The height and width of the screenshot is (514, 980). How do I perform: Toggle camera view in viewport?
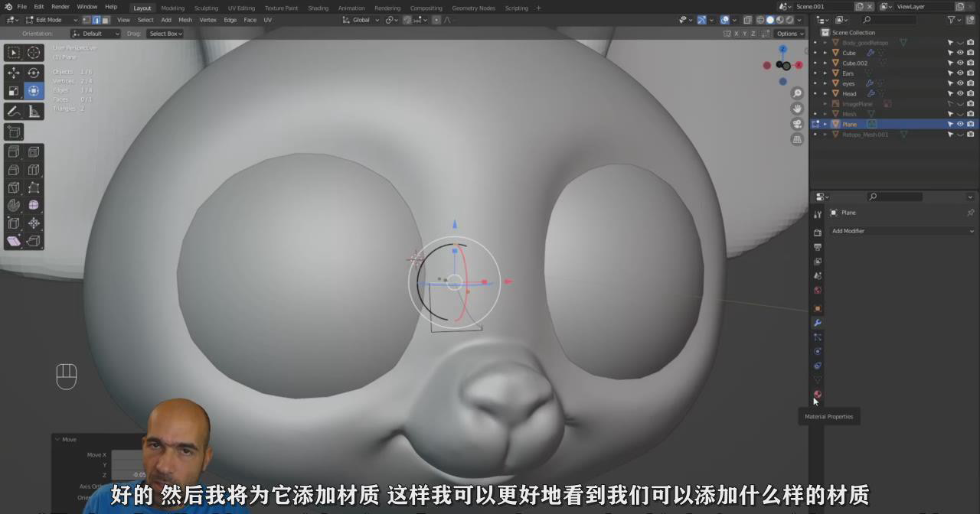pos(797,124)
